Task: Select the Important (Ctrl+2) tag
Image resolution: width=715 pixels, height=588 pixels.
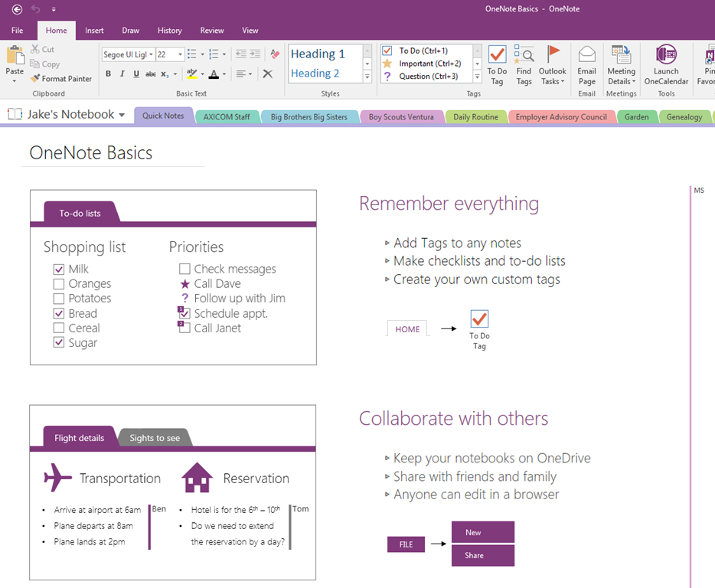Action: pyautogui.click(x=421, y=61)
